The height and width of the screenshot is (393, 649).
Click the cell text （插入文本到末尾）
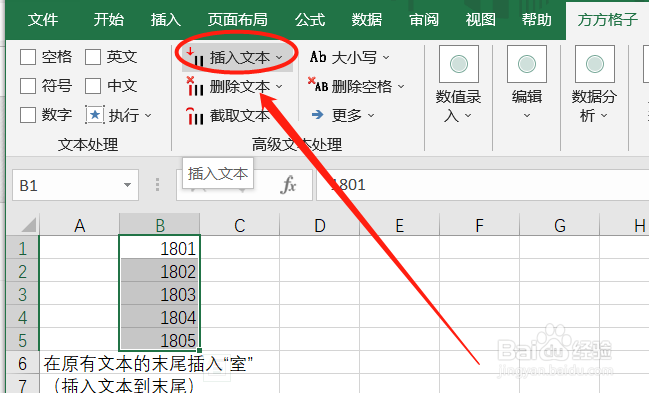[124, 386]
